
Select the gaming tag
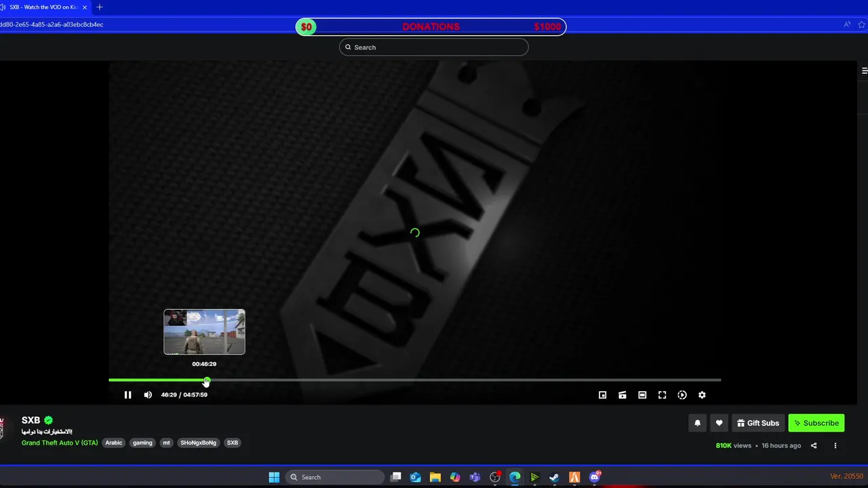click(142, 443)
